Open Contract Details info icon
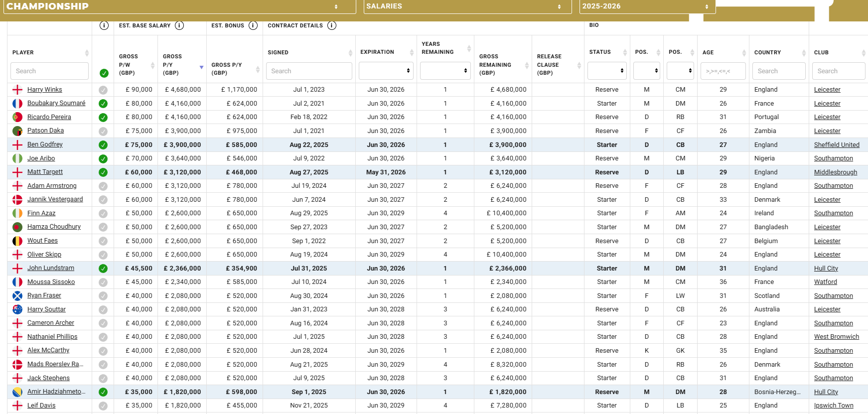This screenshot has height=414, width=868. 332,25
